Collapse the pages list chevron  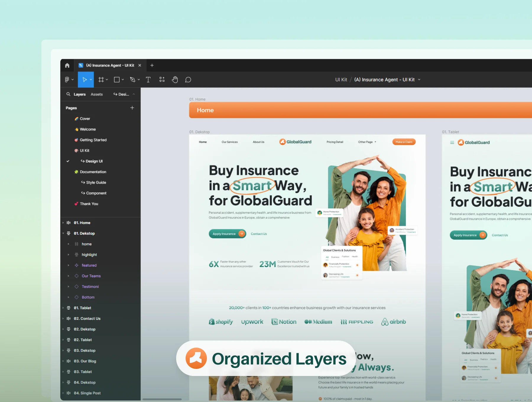pyautogui.click(x=134, y=94)
